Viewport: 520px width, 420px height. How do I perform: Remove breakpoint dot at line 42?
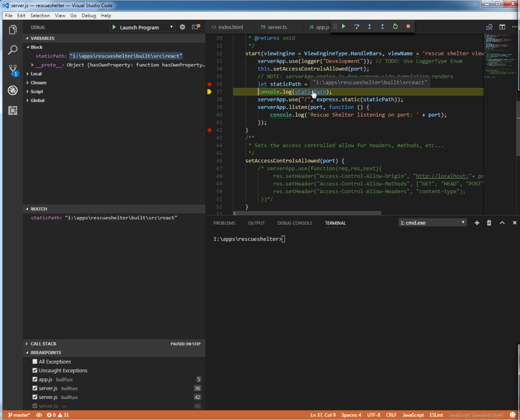click(x=209, y=130)
